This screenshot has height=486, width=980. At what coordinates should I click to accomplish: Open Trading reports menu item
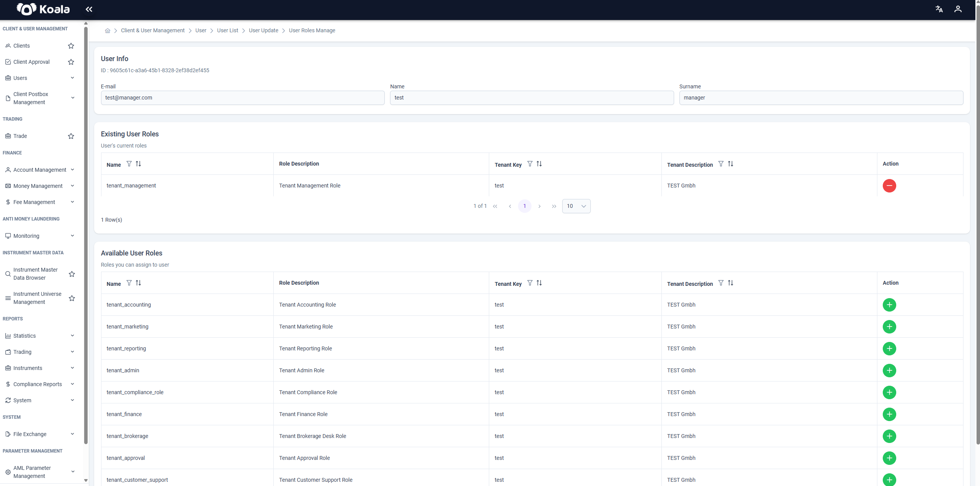(x=22, y=352)
